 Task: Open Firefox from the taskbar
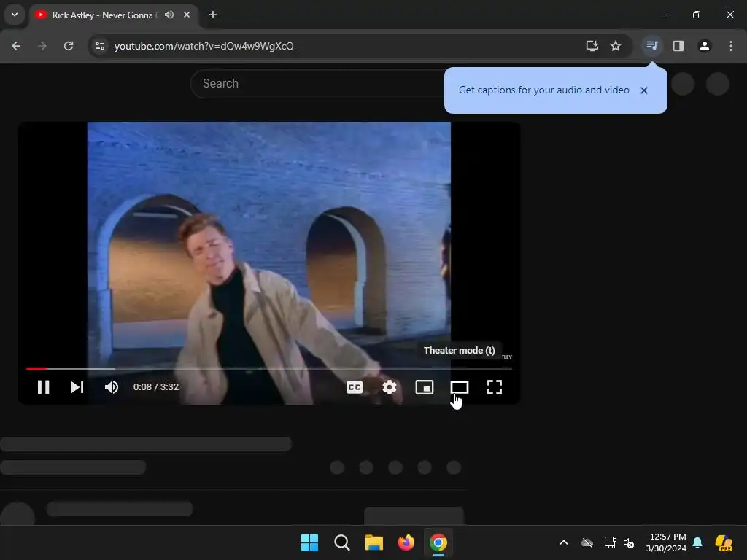[x=406, y=542]
